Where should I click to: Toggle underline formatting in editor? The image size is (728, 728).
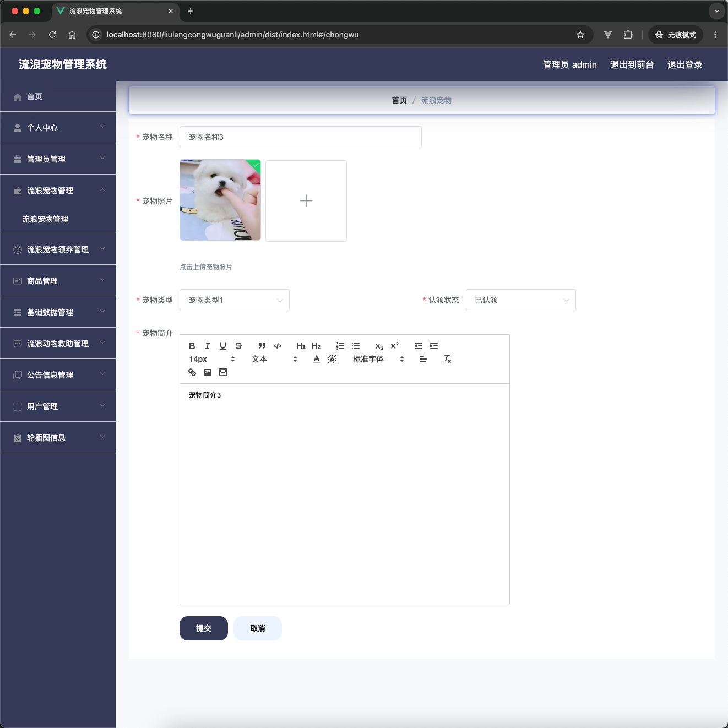pos(223,346)
